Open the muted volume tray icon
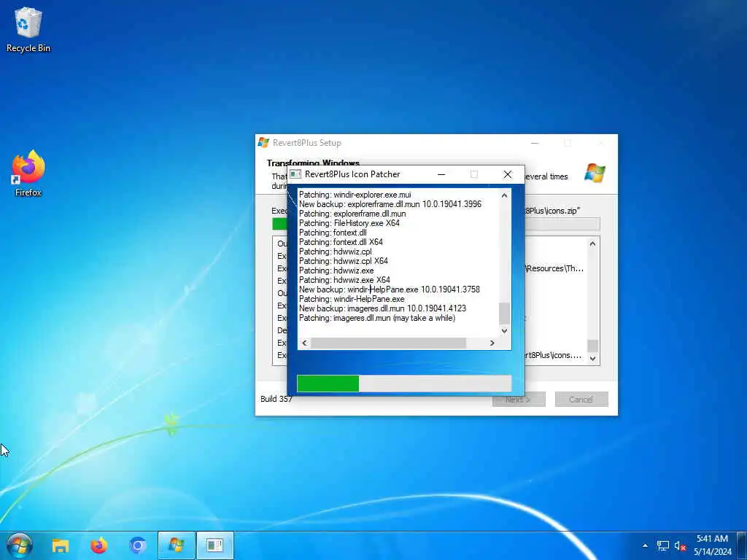This screenshot has width=747, height=560. (680, 545)
